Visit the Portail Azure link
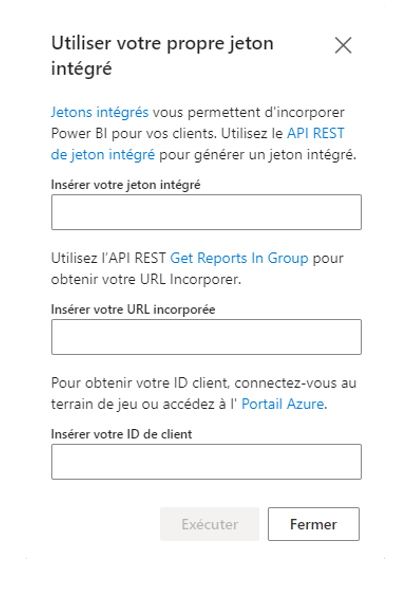Viewport: 414px width, 598px height. [x=283, y=404]
